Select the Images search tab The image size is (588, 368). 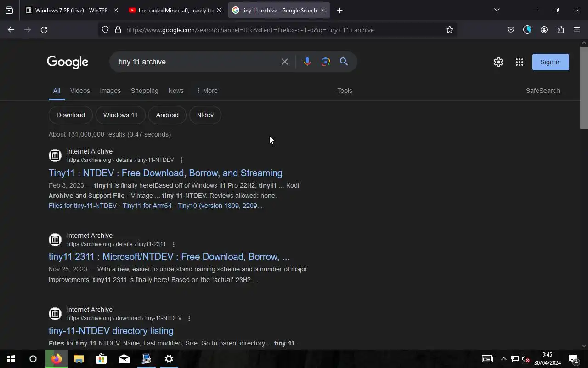click(110, 91)
